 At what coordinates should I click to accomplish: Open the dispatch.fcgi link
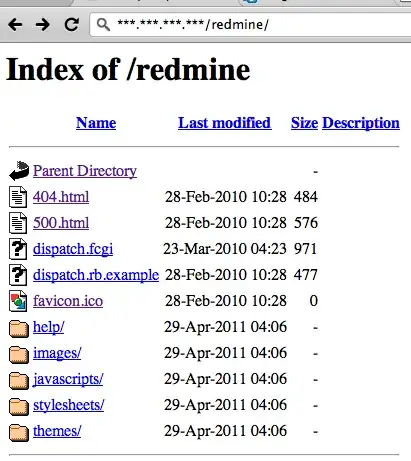pos(73,249)
